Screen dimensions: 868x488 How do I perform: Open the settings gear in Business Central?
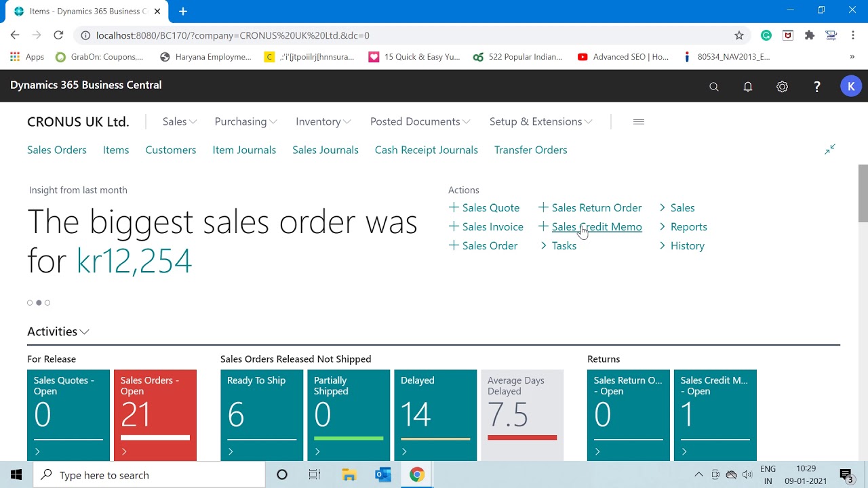782,87
